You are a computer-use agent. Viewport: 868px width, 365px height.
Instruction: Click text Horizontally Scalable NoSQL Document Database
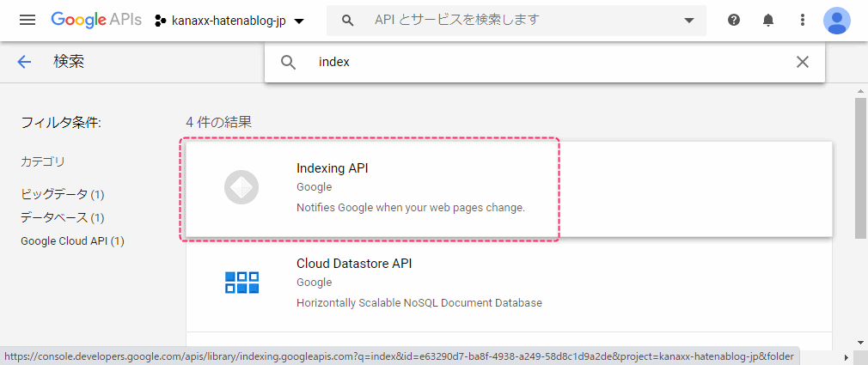coord(419,303)
